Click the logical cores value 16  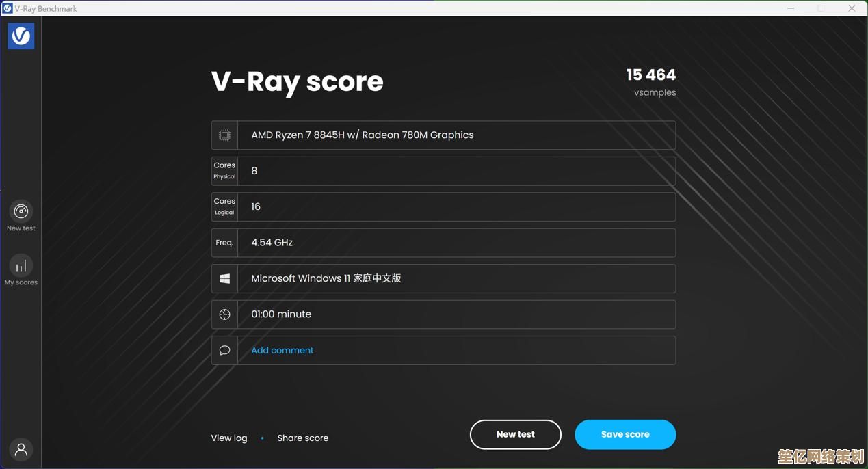pyautogui.click(x=256, y=206)
